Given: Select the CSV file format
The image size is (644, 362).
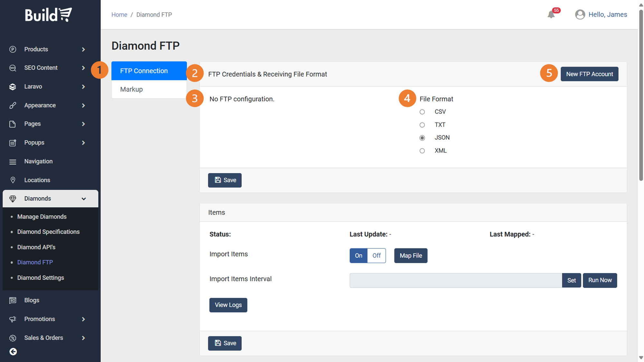Looking at the screenshot, I should coord(422,112).
